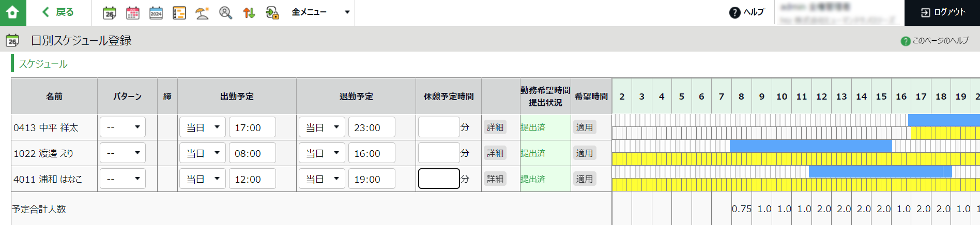The height and width of the screenshot is (225, 980).
Task: Go to the home screen via house icon
Action: pos(13,12)
